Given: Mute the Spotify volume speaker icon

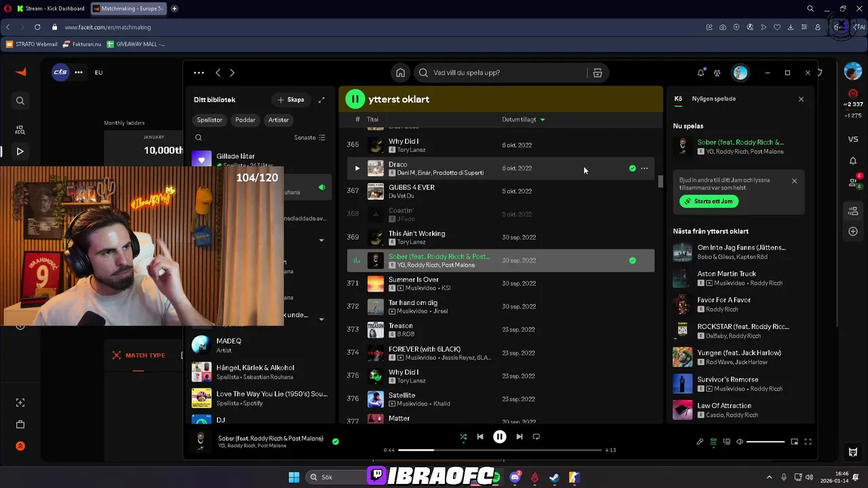Looking at the screenshot, I should point(740,442).
